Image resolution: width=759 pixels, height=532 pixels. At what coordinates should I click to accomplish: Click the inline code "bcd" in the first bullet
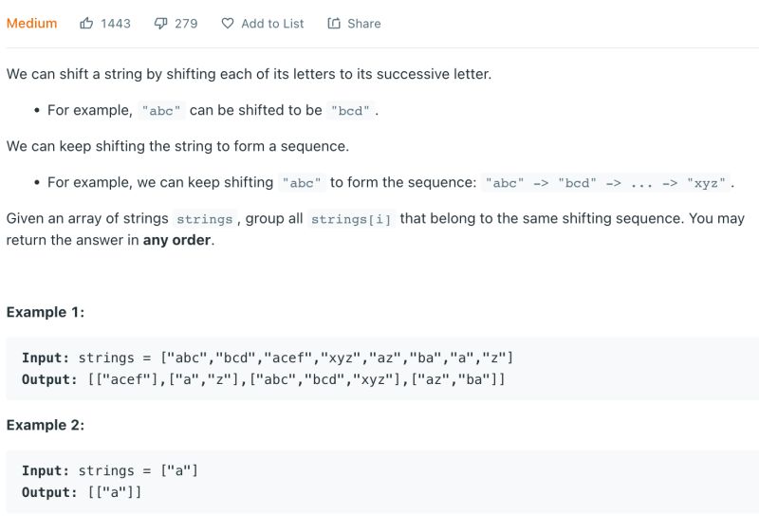pos(350,111)
